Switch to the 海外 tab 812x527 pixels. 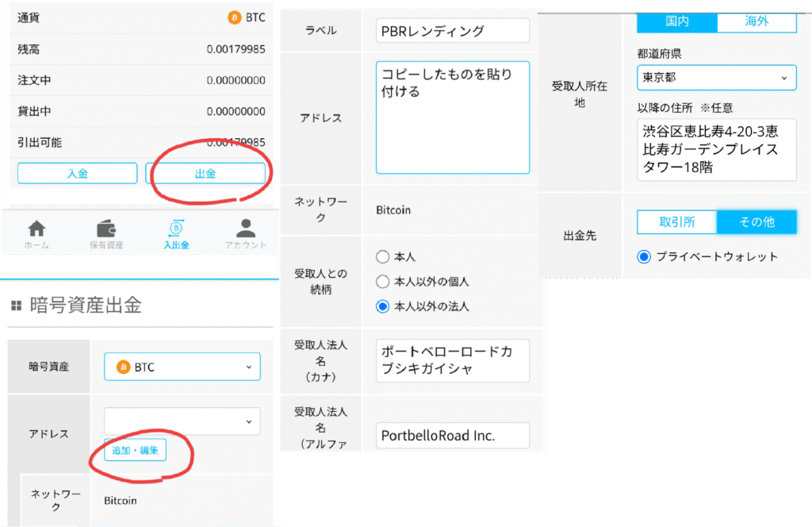[756, 21]
